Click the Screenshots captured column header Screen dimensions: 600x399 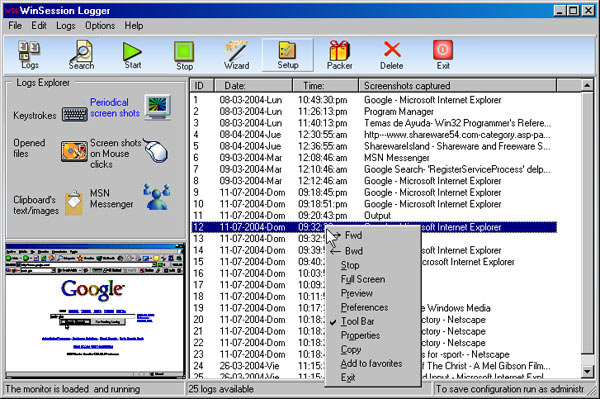pos(458,85)
